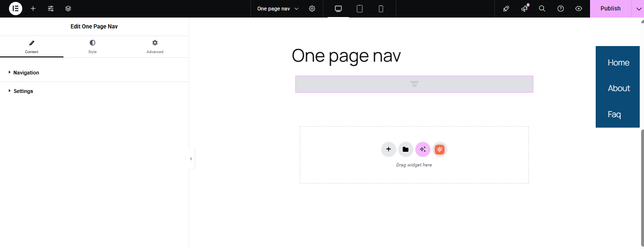Viewport: 644px width, 249px height.
Task: Expand the Settings section
Action: point(94,91)
